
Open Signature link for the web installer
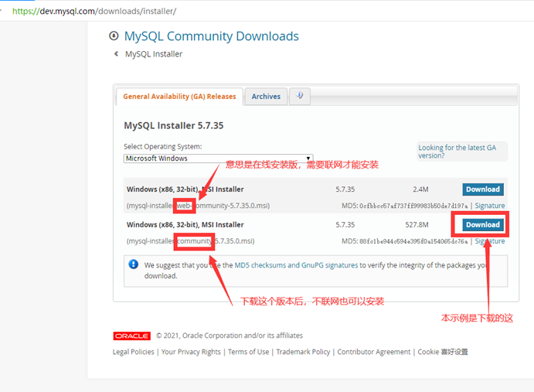490,206
